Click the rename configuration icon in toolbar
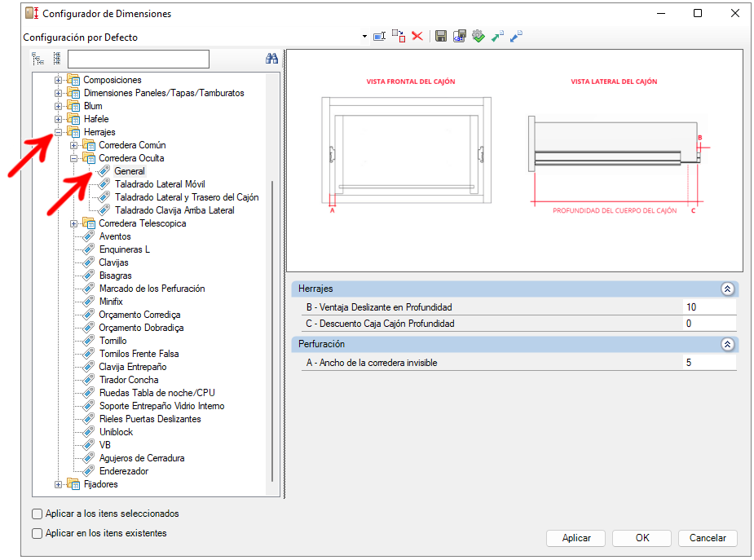754x560 pixels. [x=379, y=37]
